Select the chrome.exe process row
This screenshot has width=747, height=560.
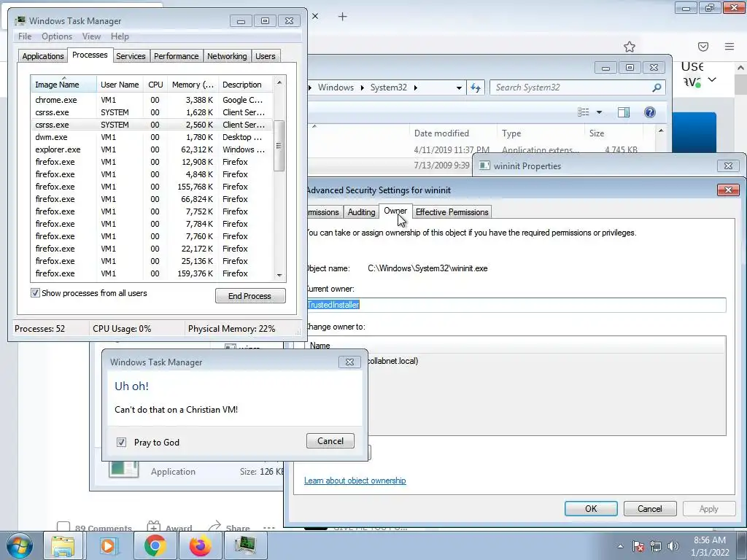pyautogui.click(x=152, y=100)
